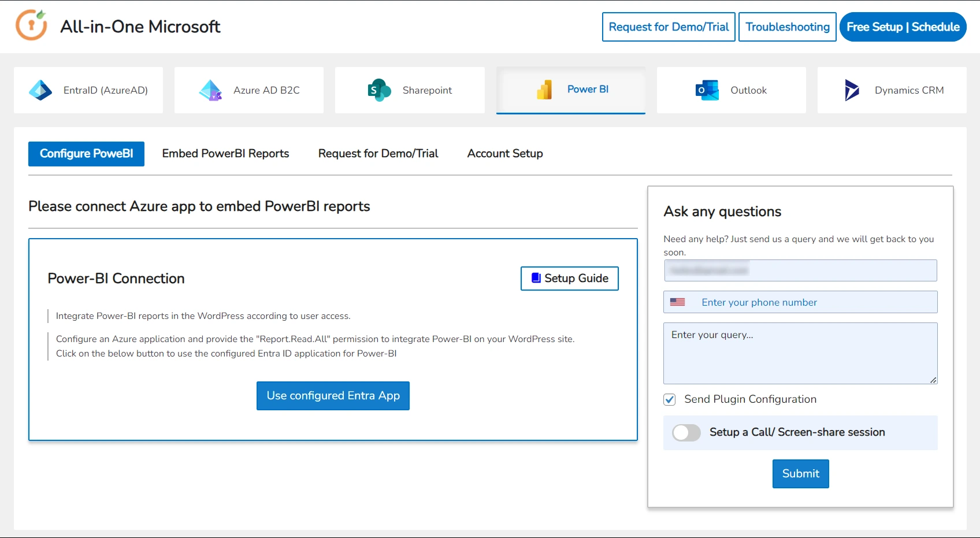This screenshot has width=980, height=538.
Task: Enable Setup a Call/Screen-share session toggle
Action: tap(686, 432)
